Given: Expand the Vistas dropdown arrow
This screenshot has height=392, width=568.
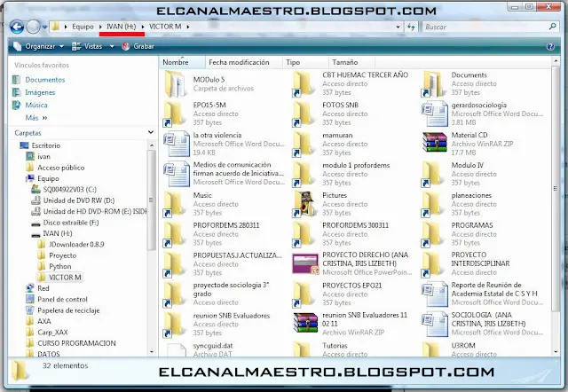Looking at the screenshot, I should tap(112, 46).
